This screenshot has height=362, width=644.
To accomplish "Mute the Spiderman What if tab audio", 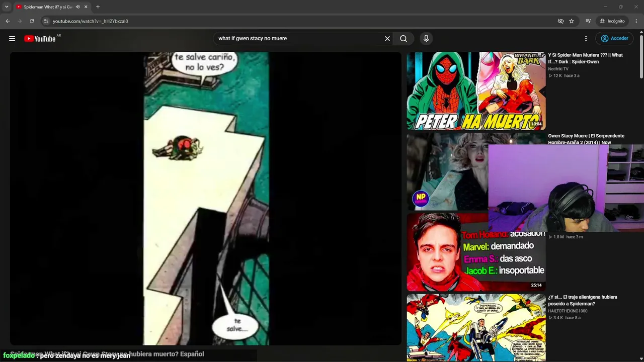I will point(77,7).
